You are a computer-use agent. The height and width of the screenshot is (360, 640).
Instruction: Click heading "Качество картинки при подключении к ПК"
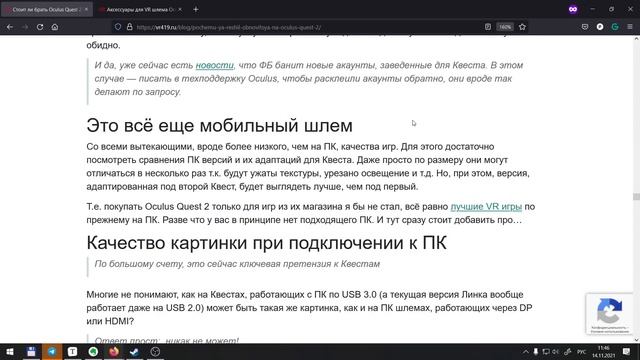(x=266, y=243)
